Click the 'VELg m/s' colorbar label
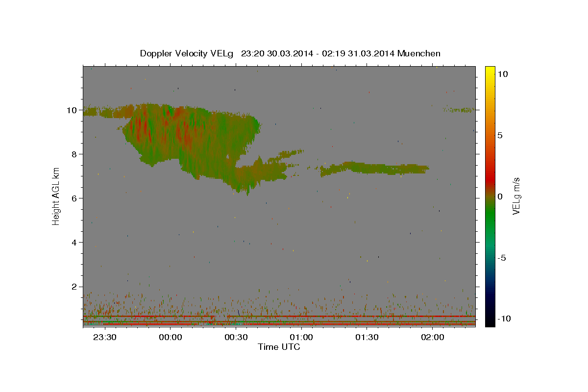588x392 pixels. pyautogui.click(x=516, y=196)
